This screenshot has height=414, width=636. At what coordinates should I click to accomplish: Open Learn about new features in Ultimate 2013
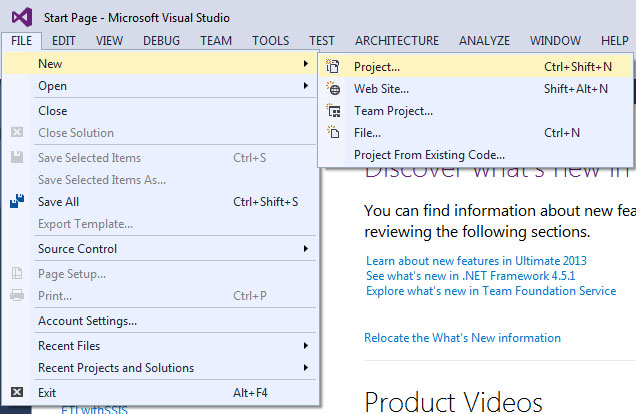pos(476,260)
